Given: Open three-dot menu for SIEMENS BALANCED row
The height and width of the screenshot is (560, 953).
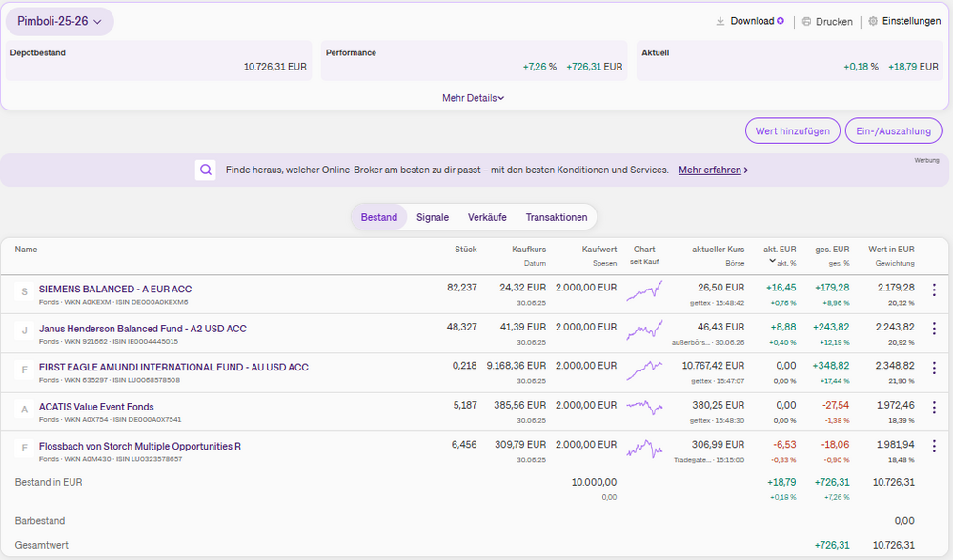Looking at the screenshot, I should click(x=934, y=290).
